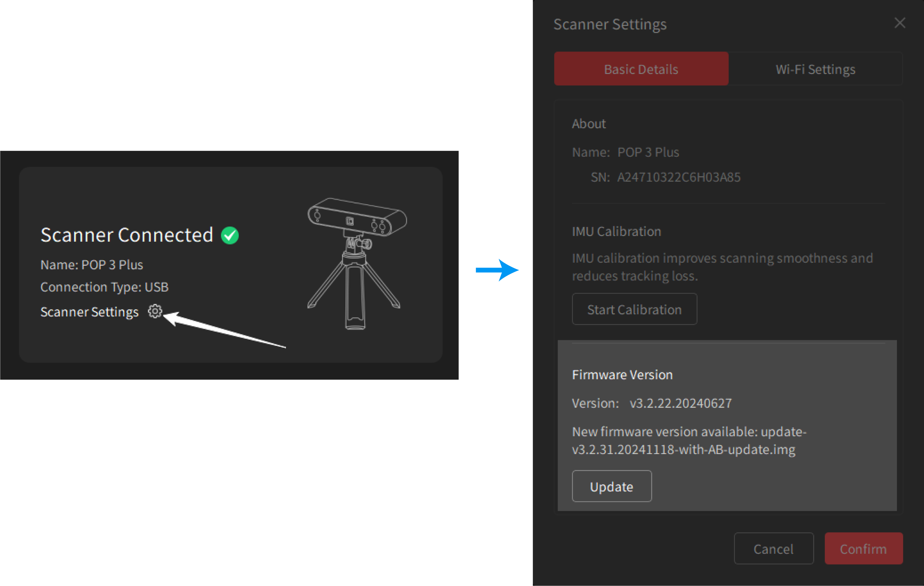Select the Basic Details tab
This screenshot has height=586, width=924.
pyautogui.click(x=641, y=69)
